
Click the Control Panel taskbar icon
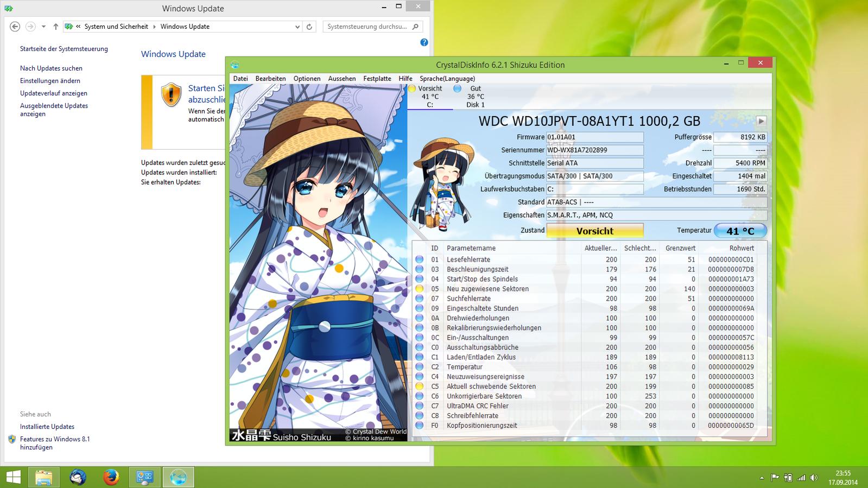(x=144, y=477)
